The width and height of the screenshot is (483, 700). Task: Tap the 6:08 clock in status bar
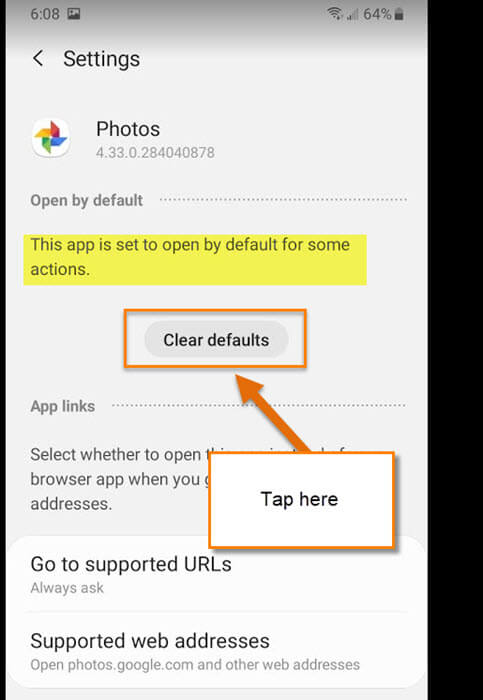[45, 14]
